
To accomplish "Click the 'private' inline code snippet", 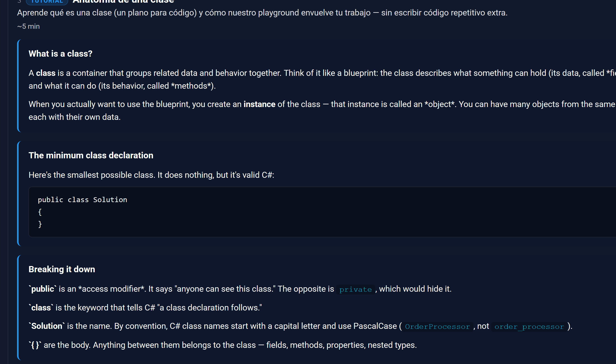I will pos(355,289).
